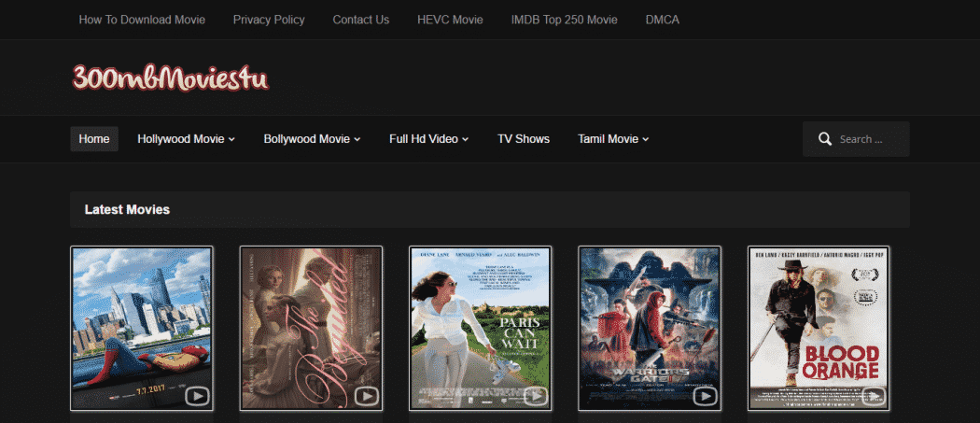Expand Hollywood Movie dropdown chevron
Image resolution: width=980 pixels, height=423 pixels.
(231, 139)
